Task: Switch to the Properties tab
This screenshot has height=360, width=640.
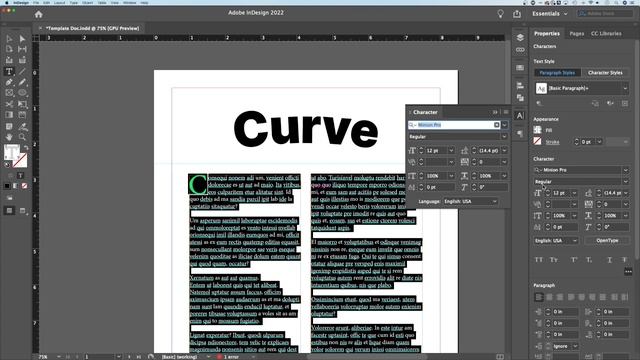Action: pyautogui.click(x=547, y=33)
